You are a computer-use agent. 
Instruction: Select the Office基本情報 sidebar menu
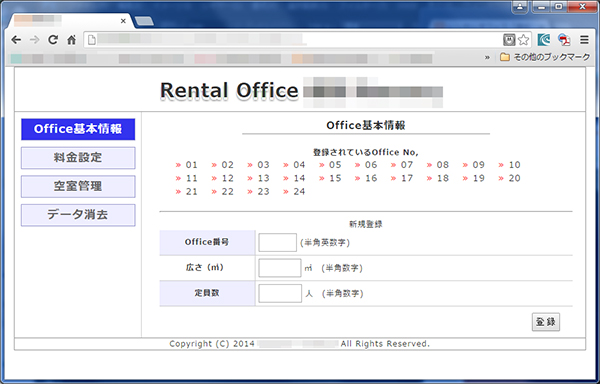click(78, 129)
